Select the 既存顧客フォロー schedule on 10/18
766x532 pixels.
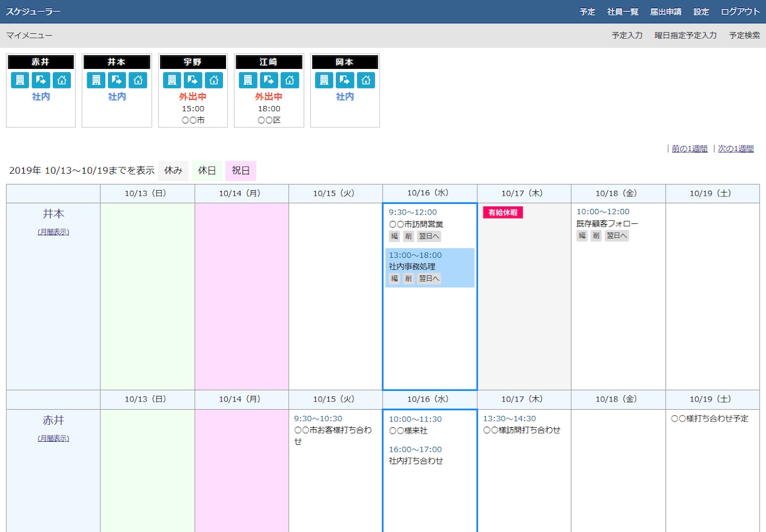pos(607,223)
